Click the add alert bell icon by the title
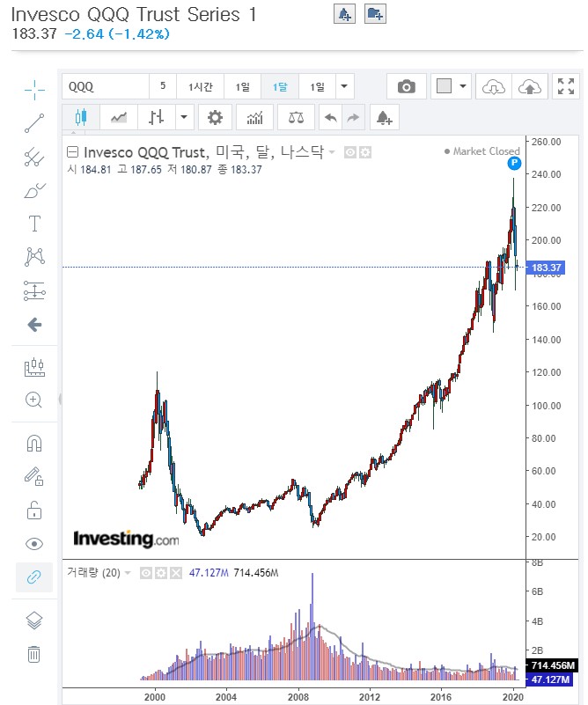This screenshot has height=705, width=588. pos(344,14)
